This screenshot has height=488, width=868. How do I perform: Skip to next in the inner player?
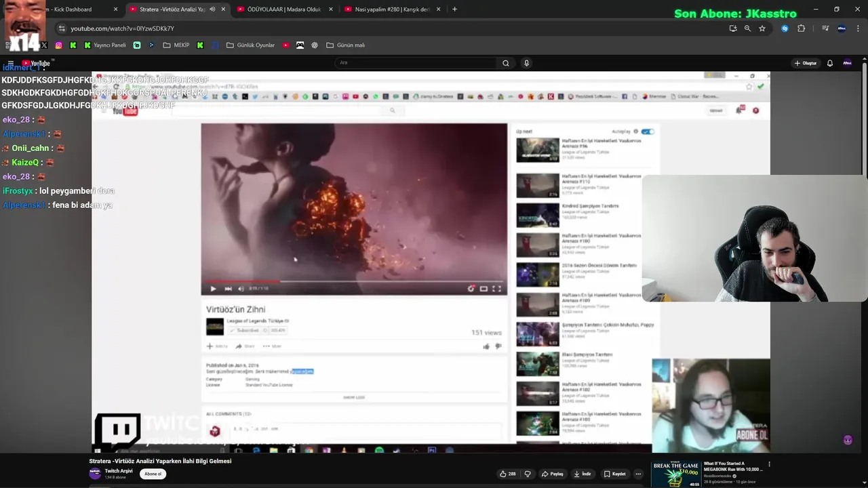(228, 289)
